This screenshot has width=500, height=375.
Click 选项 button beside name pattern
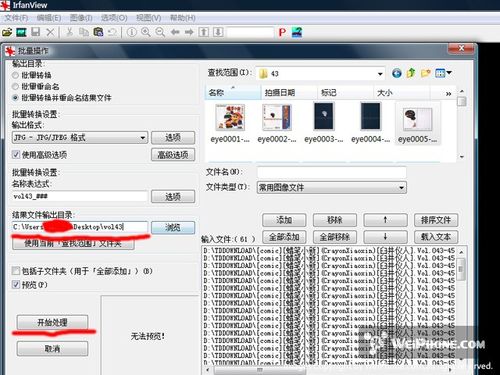pos(173,197)
